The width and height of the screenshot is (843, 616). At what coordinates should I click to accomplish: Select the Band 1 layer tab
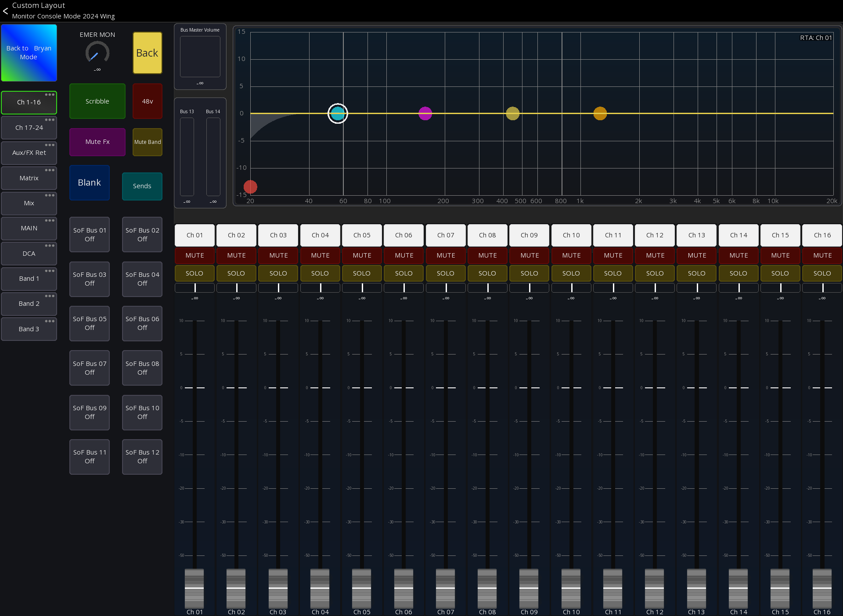29,279
